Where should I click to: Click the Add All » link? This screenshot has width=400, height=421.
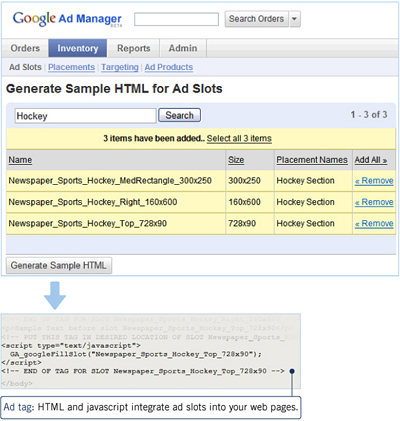[x=371, y=160]
